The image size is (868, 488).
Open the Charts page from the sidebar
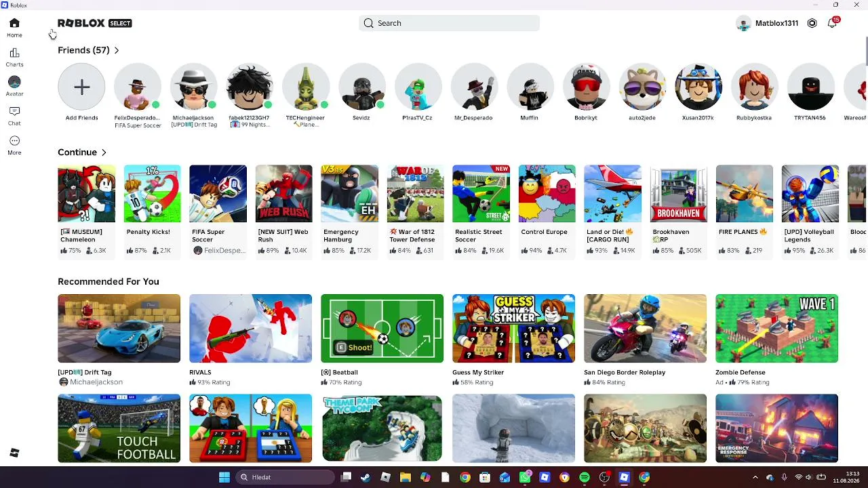pos(14,57)
